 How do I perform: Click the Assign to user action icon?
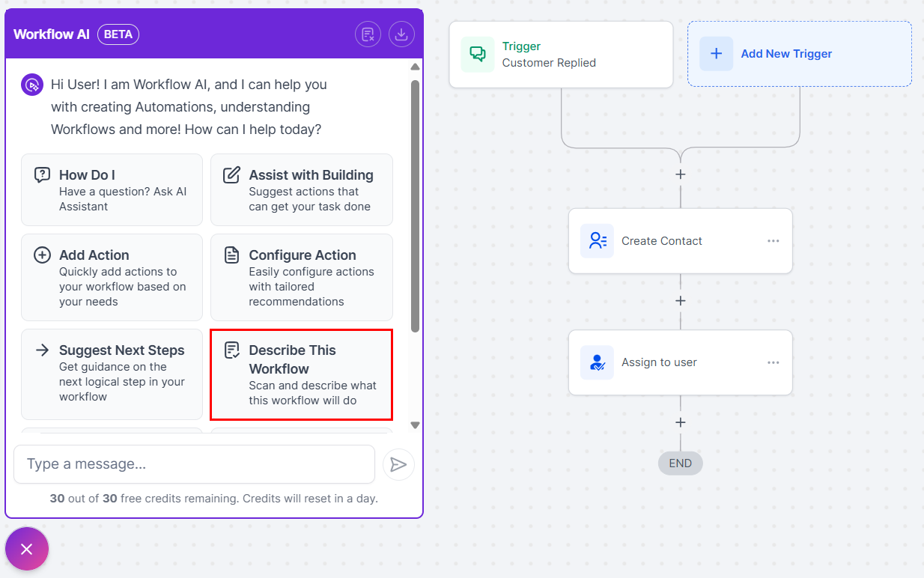[x=597, y=362]
